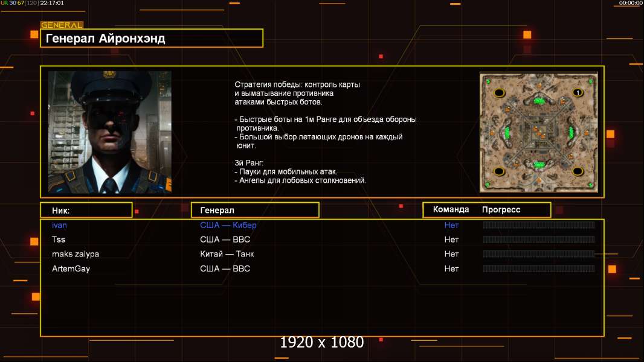The image size is (644, 362).
Task: Click Tss's team value Нет
Action: [451, 240]
